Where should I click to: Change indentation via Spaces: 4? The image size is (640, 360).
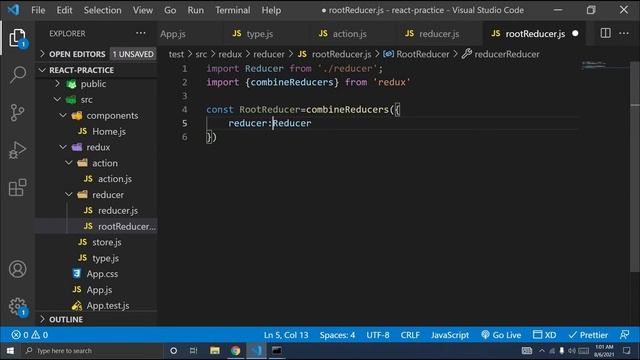[337, 335]
